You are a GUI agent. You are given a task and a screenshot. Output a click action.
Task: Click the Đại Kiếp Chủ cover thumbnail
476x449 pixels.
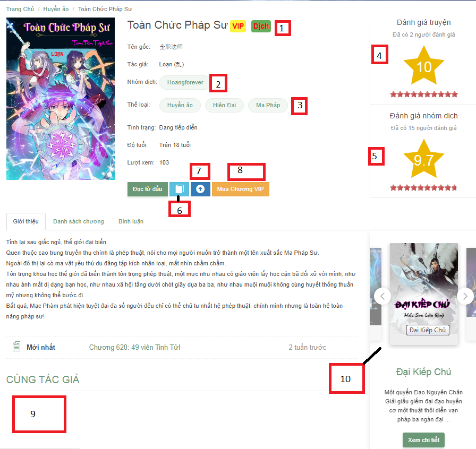click(x=424, y=293)
